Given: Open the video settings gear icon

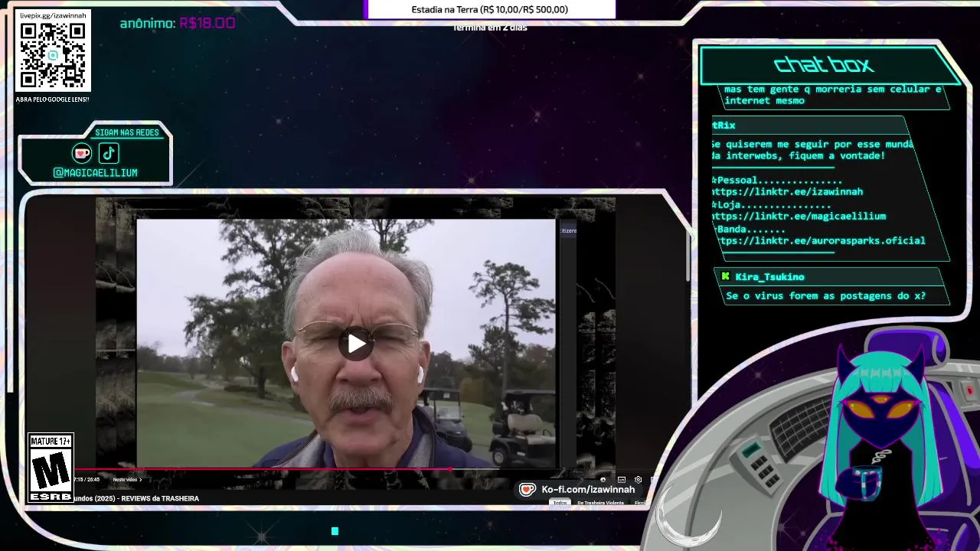Looking at the screenshot, I should (638, 480).
